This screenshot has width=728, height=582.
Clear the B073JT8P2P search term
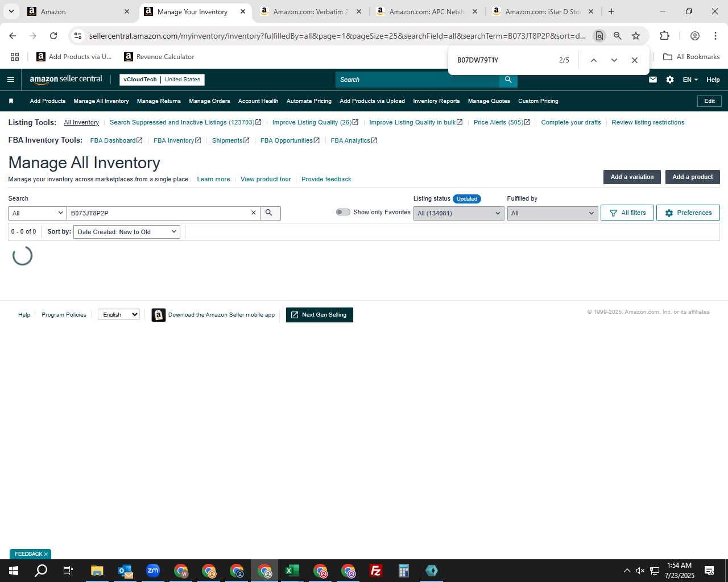coord(254,213)
